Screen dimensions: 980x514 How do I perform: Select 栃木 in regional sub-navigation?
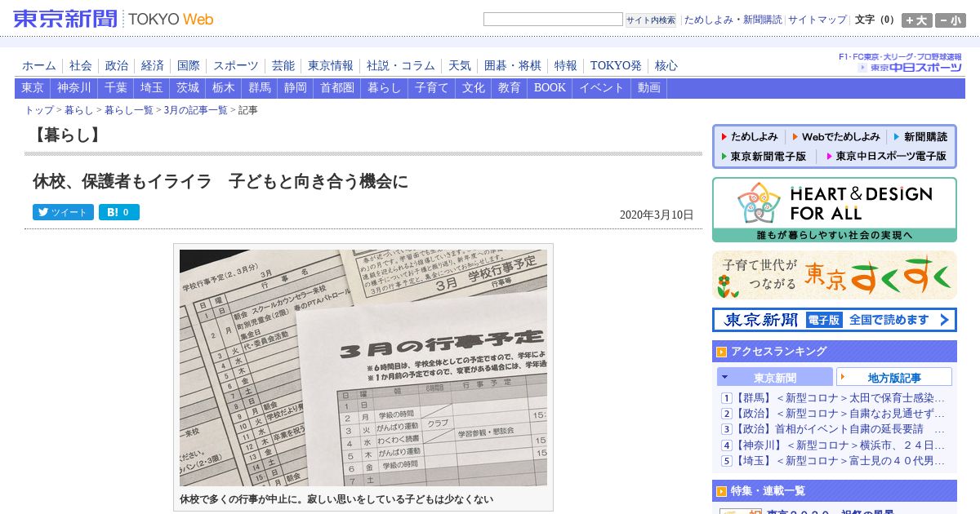(224, 88)
